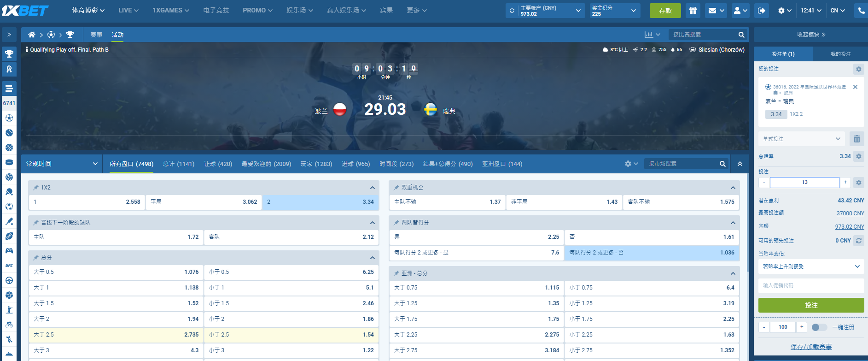This screenshot has width=868, height=361.
Task: Open the esports gamepad icon in sidebar
Action: (9, 251)
